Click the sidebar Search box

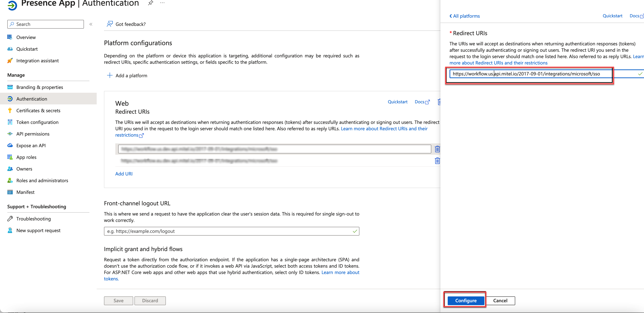[x=45, y=24]
